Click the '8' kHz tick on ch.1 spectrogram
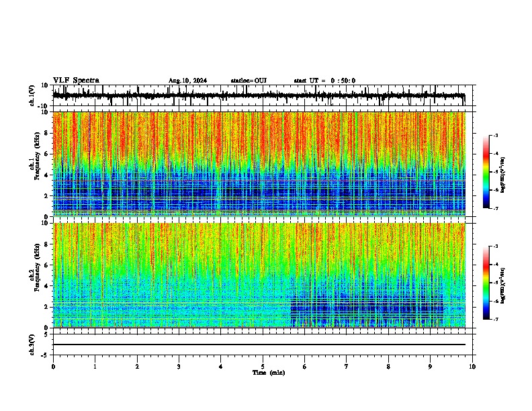This screenshot has width=532, height=411. click(46, 133)
